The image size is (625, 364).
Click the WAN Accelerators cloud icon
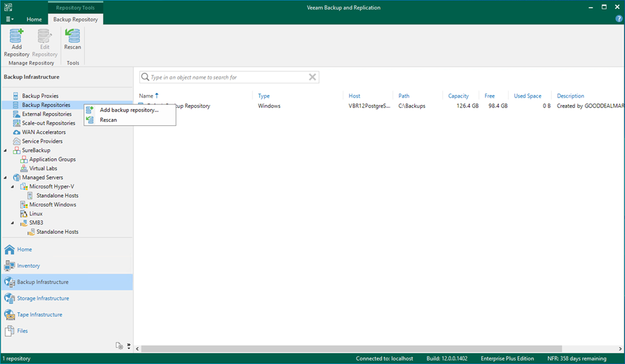(16, 133)
